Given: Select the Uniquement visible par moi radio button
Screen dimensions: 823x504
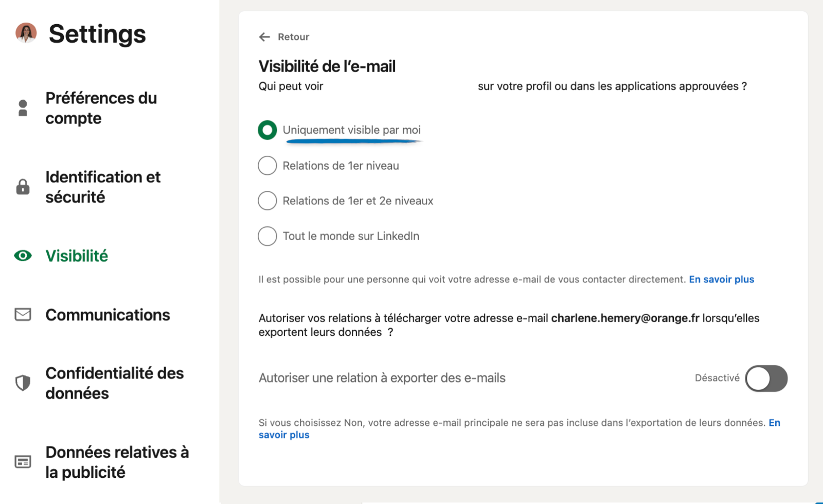Looking at the screenshot, I should 267,130.
